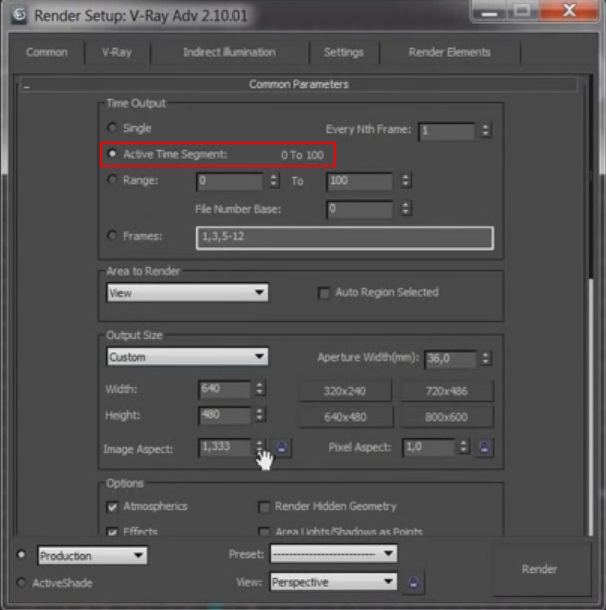Adjust the Every Nth Frame spinner
Screen dimensions: 606x610
(485, 130)
